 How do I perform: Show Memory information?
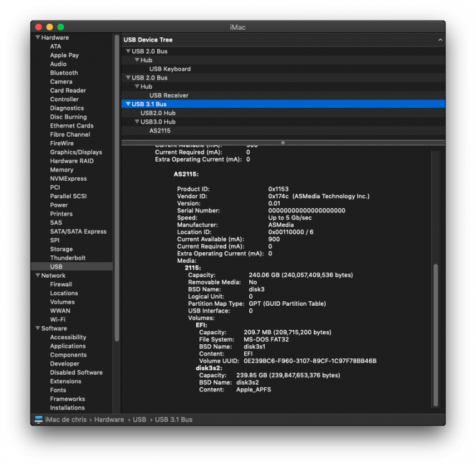click(x=62, y=170)
